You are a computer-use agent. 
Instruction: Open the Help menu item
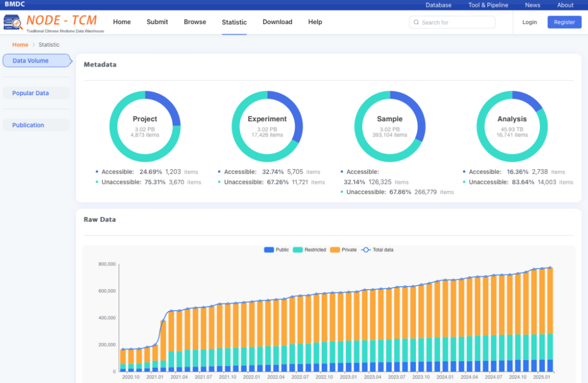tap(315, 22)
